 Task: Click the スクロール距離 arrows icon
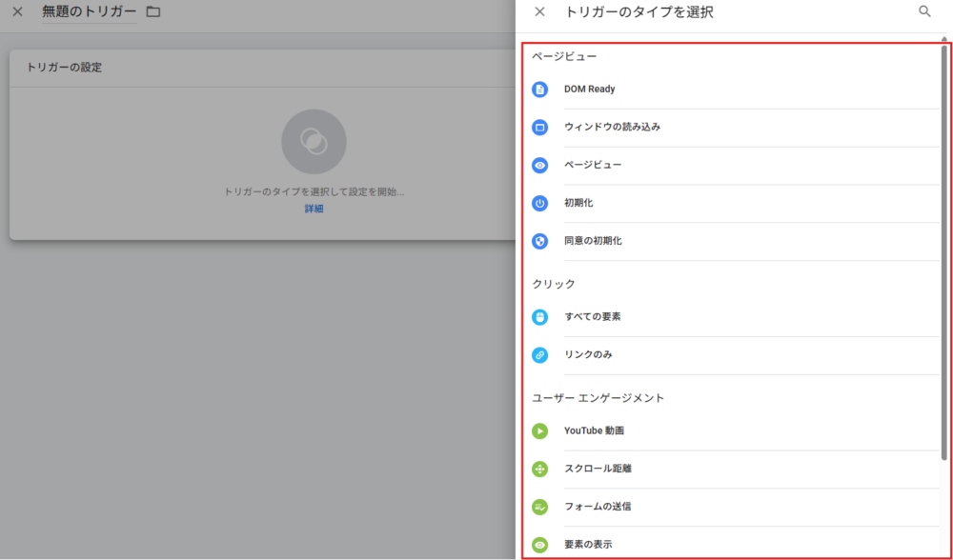click(x=540, y=470)
